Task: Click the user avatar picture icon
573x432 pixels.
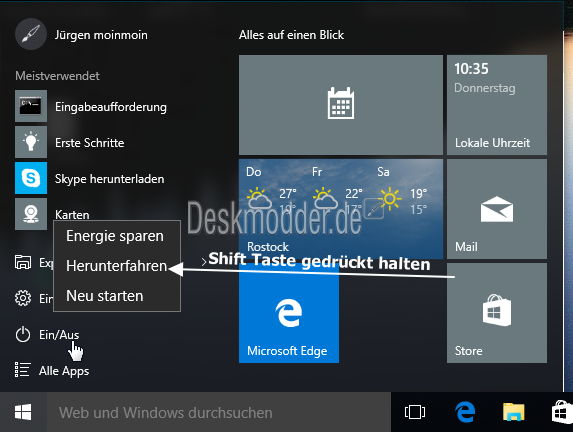Action: (x=31, y=34)
